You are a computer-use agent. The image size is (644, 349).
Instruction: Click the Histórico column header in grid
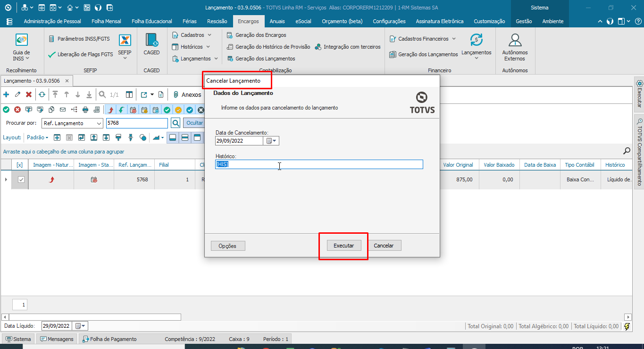pyautogui.click(x=615, y=165)
